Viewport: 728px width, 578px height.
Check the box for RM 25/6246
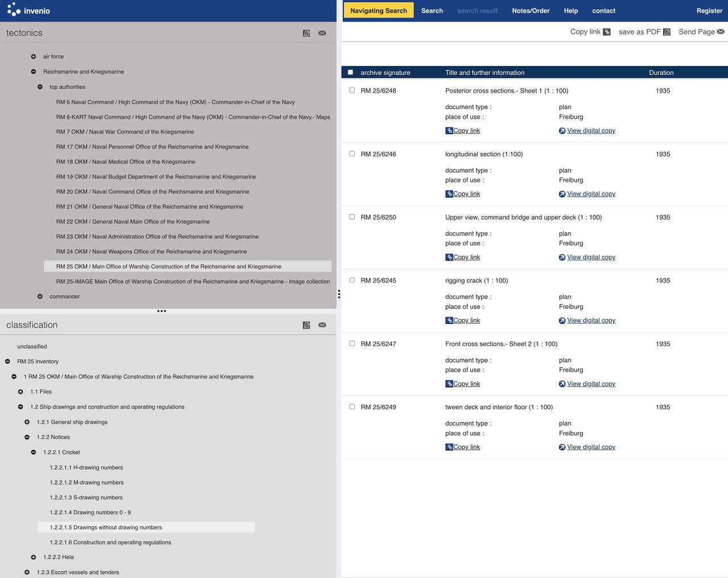click(x=352, y=153)
